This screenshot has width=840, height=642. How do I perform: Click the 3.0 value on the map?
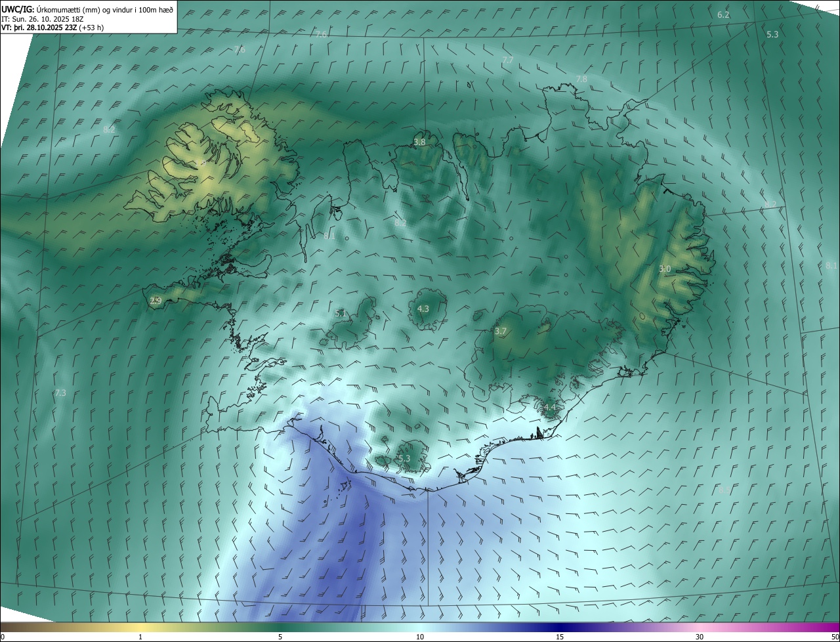pyautogui.click(x=665, y=269)
